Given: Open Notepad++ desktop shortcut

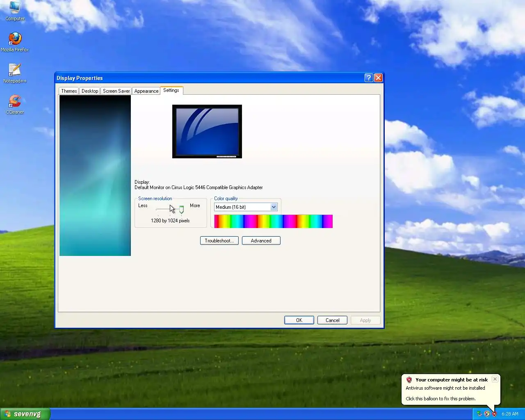Looking at the screenshot, I should click(x=15, y=73).
